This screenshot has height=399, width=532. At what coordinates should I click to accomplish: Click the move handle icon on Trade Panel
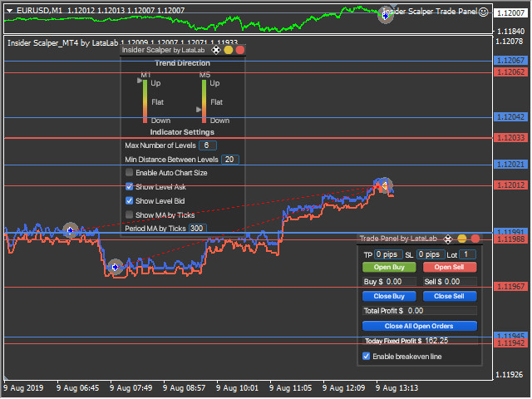(x=448, y=239)
